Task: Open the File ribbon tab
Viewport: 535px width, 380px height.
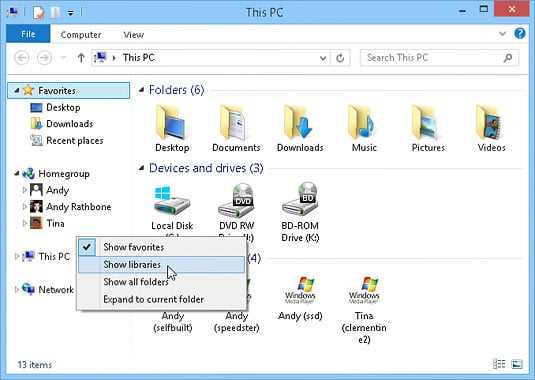Action: [28, 34]
